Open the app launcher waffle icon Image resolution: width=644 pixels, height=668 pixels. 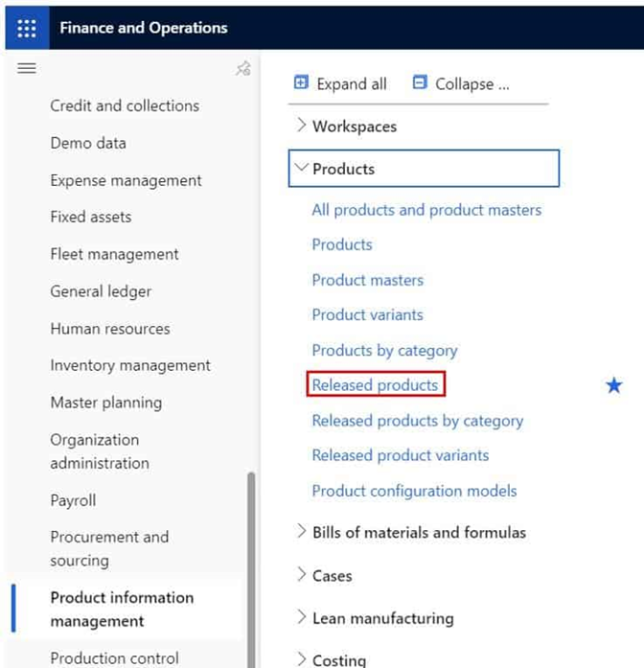pos(27,29)
